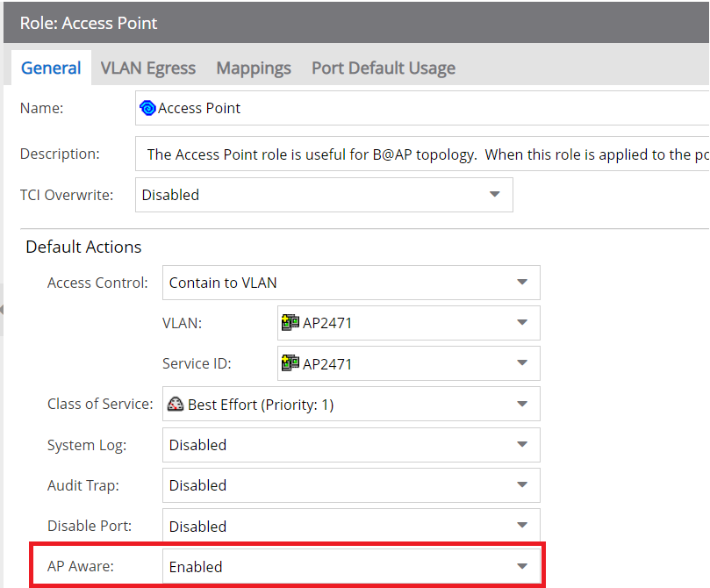Go to the Port Default Usage tab
Viewport: 710px width, 588px height.
(383, 68)
